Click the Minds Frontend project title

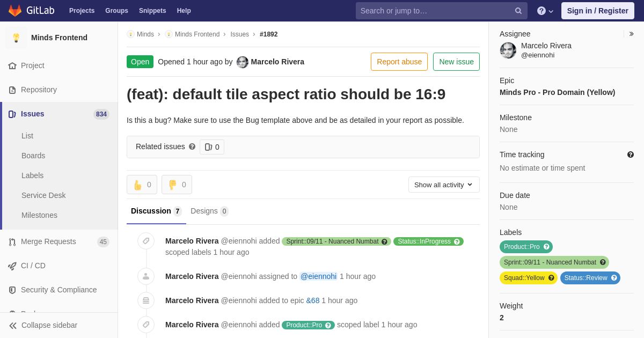click(x=59, y=38)
